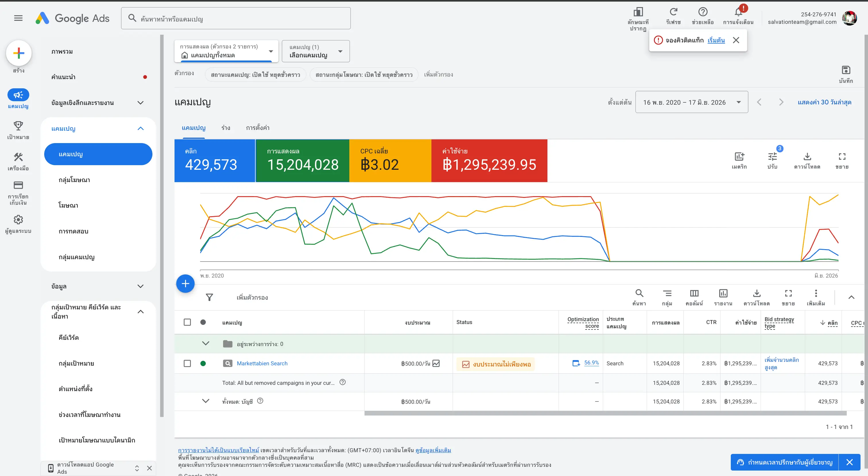Open the Markettabien Search campaign link
The height and width of the screenshot is (476, 868).
262,363
